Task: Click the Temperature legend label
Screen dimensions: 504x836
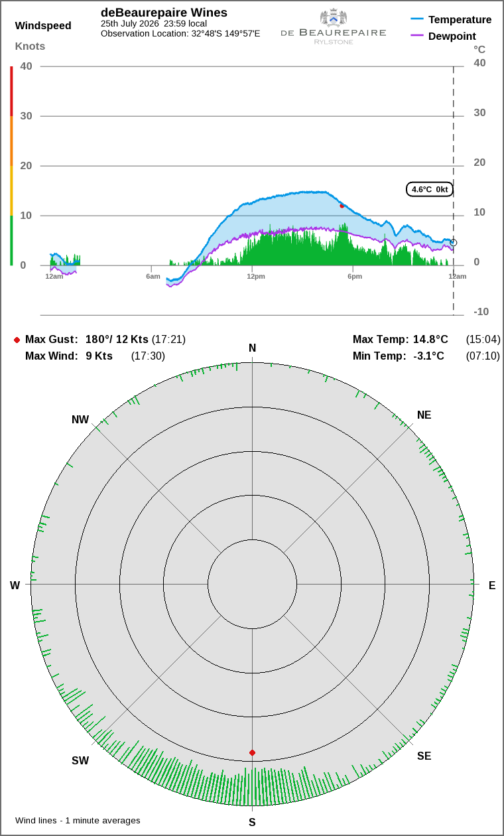Action: pos(460,19)
